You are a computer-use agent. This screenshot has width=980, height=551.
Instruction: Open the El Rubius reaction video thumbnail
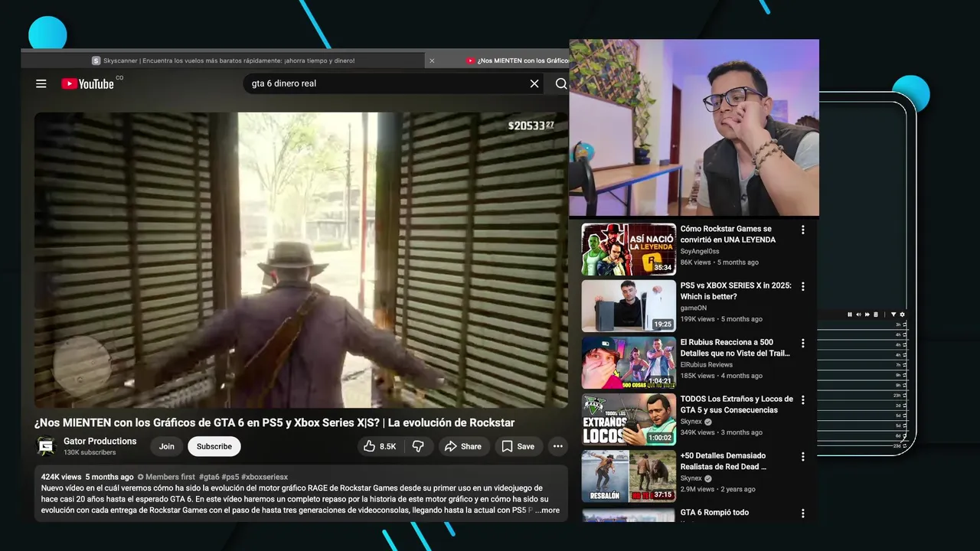[x=629, y=363]
